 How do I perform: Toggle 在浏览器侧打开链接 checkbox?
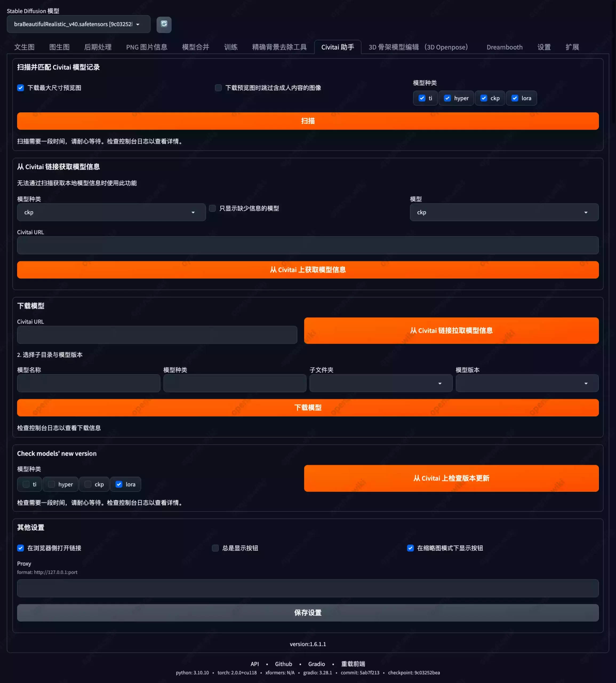[21, 548]
